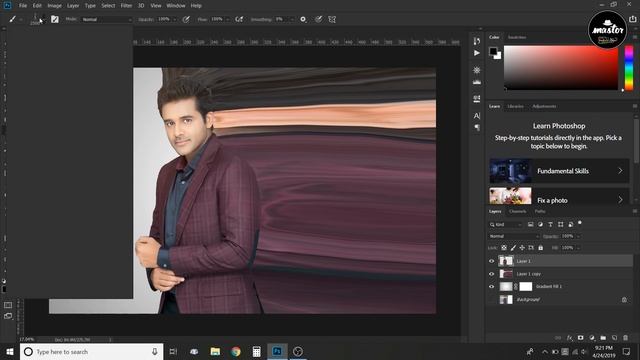Open the Brush Settings dock icon
This screenshot has width=640, height=360.
click(476, 99)
